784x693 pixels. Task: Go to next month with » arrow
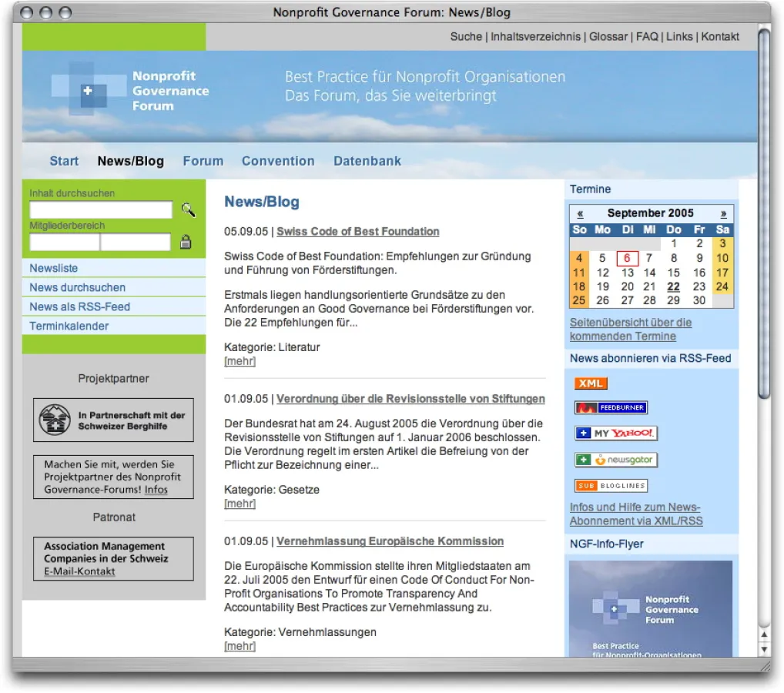(723, 213)
